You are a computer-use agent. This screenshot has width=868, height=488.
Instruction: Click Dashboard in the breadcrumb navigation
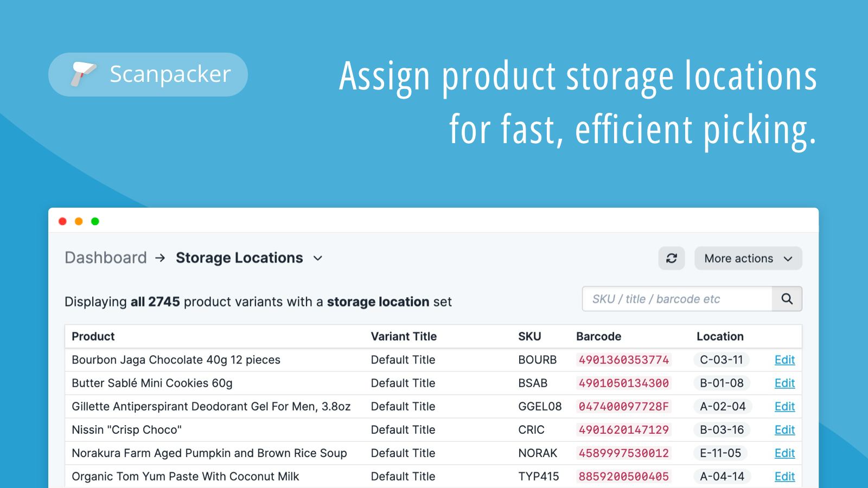coord(106,258)
